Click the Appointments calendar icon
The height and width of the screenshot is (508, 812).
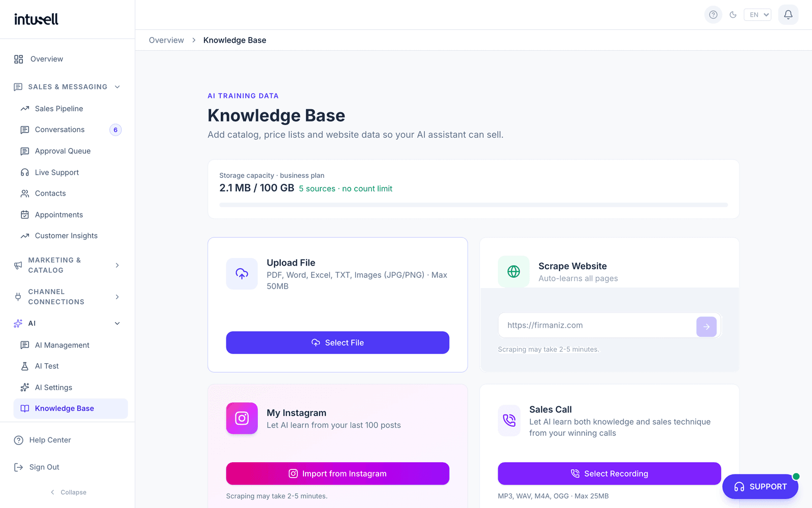tap(25, 215)
